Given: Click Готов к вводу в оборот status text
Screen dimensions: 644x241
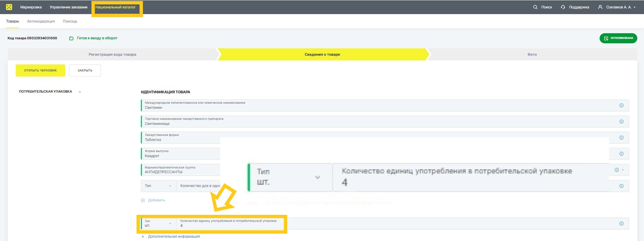Looking at the screenshot, I should click(x=97, y=38).
